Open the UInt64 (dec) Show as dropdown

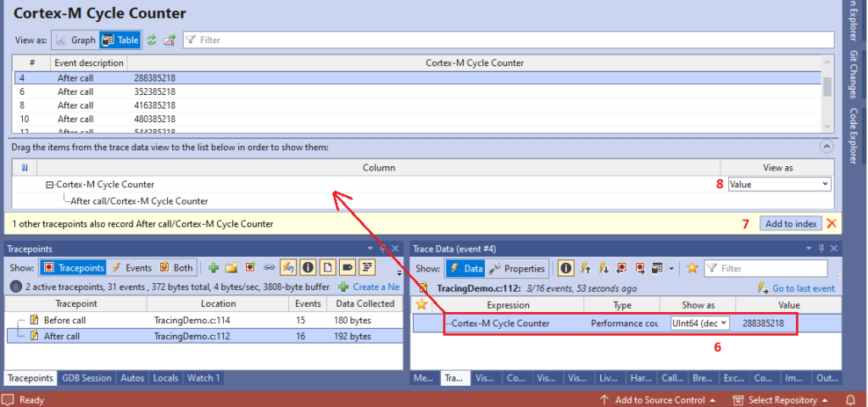pyautogui.click(x=699, y=323)
